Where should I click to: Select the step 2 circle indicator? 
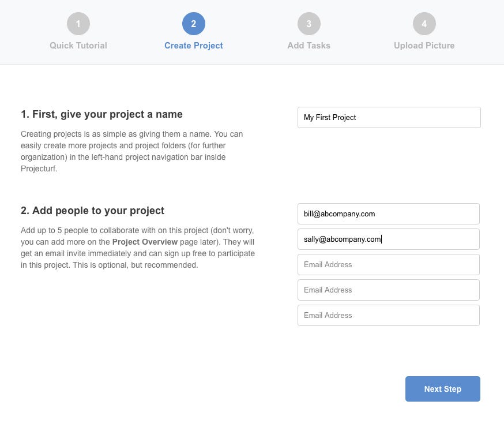pos(194,24)
